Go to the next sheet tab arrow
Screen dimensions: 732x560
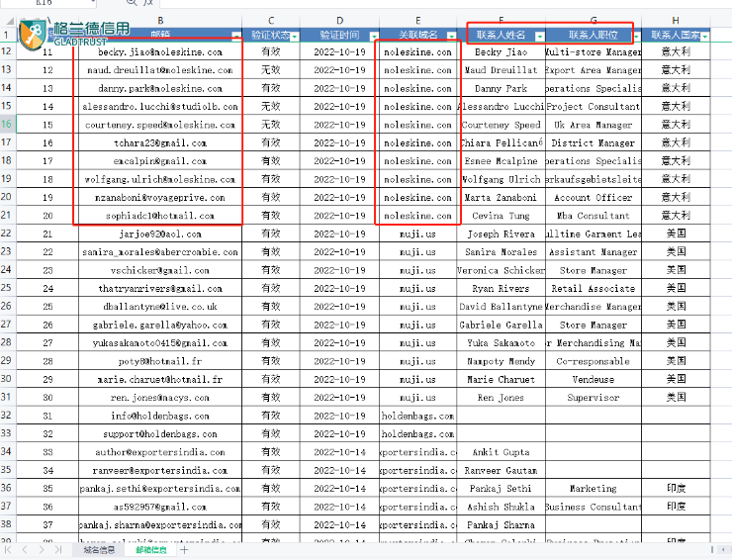tap(42, 550)
